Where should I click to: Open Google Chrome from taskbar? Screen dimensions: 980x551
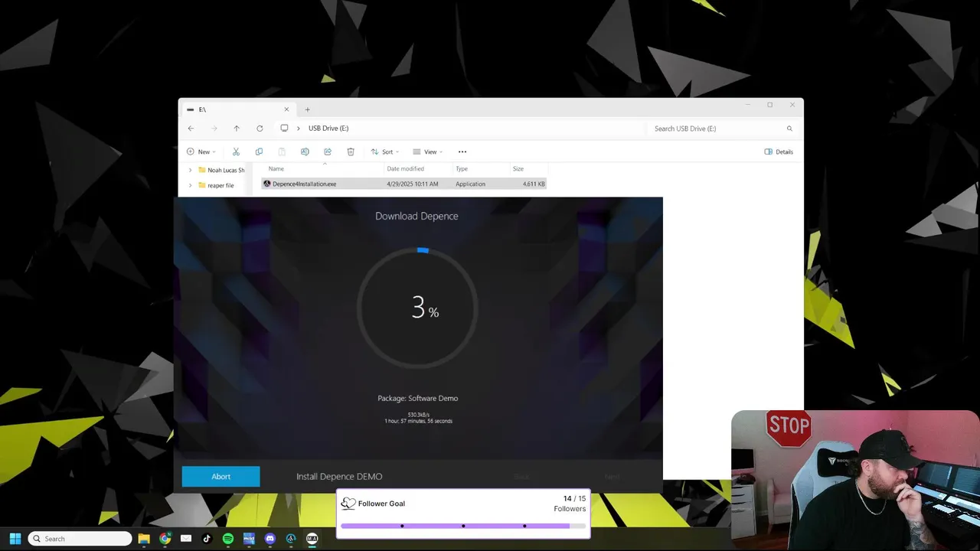[x=165, y=539]
